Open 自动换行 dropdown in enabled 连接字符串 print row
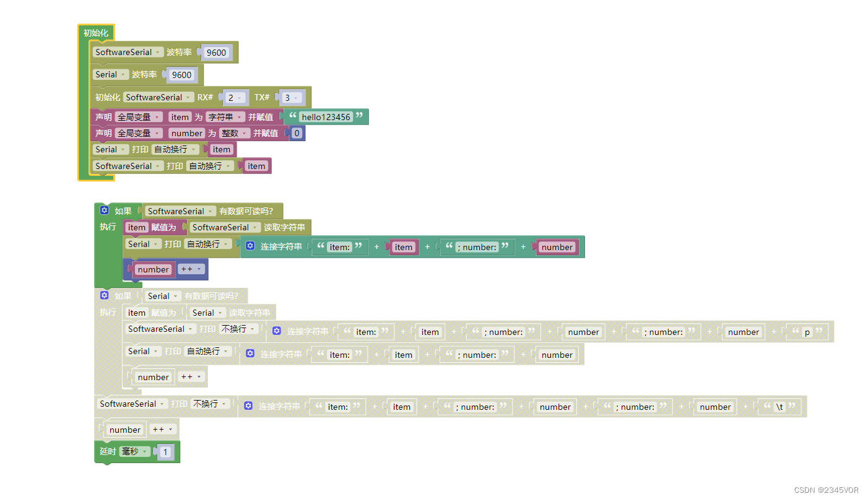The height and width of the screenshot is (499, 868). tap(208, 244)
